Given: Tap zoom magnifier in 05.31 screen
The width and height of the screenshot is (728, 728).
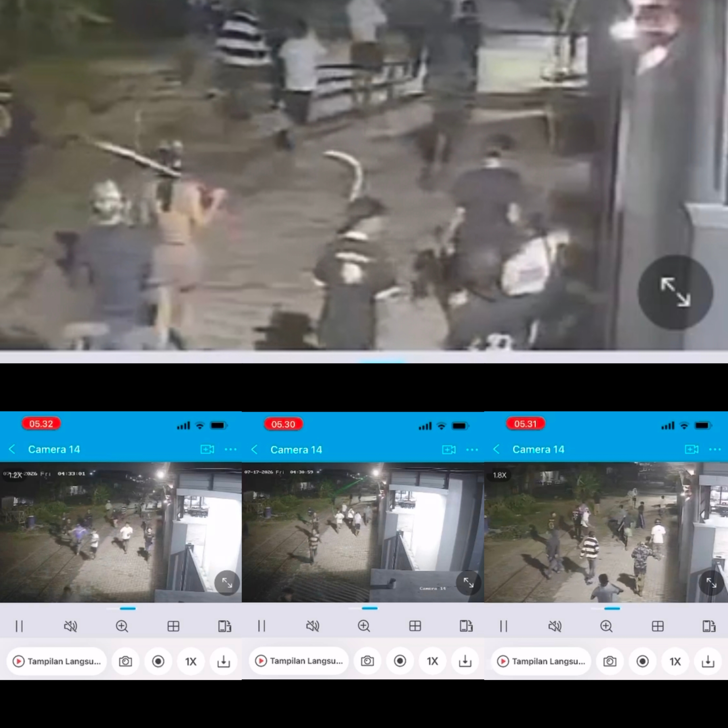Looking at the screenshot, I should [x=606, y=626].
